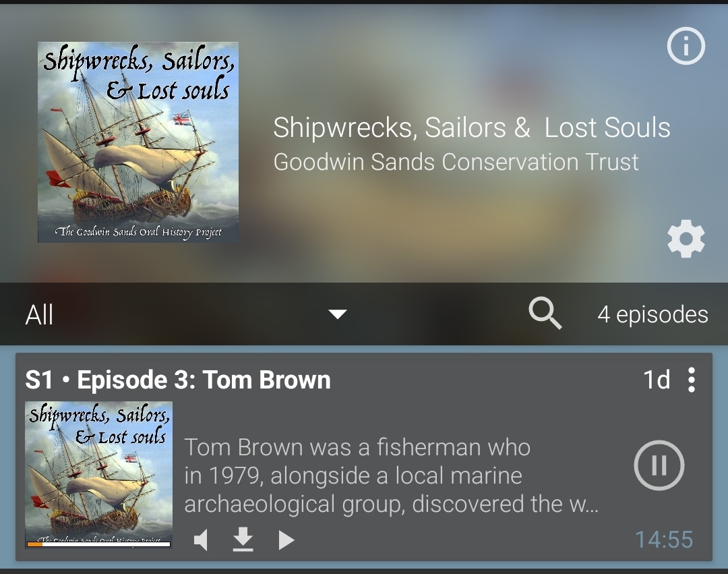728x574 pixels.
Task: Tap the small play triangle under the description
Action: (x=286, y=540)
